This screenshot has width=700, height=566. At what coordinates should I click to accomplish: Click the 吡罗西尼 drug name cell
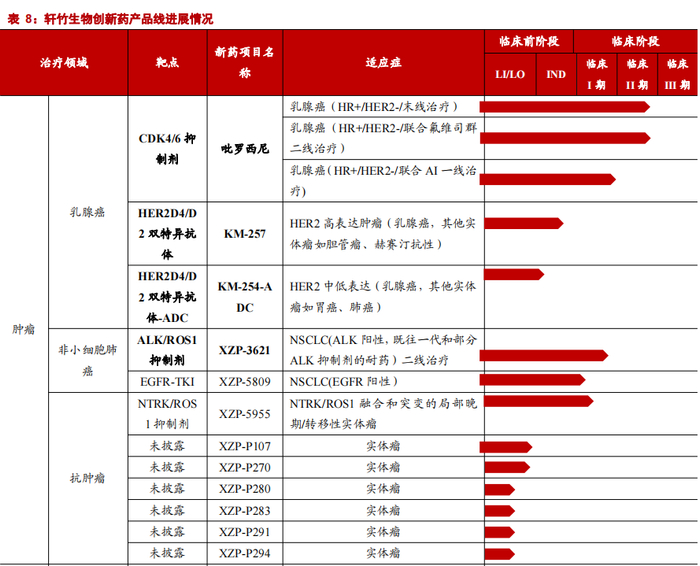point(245,149)
